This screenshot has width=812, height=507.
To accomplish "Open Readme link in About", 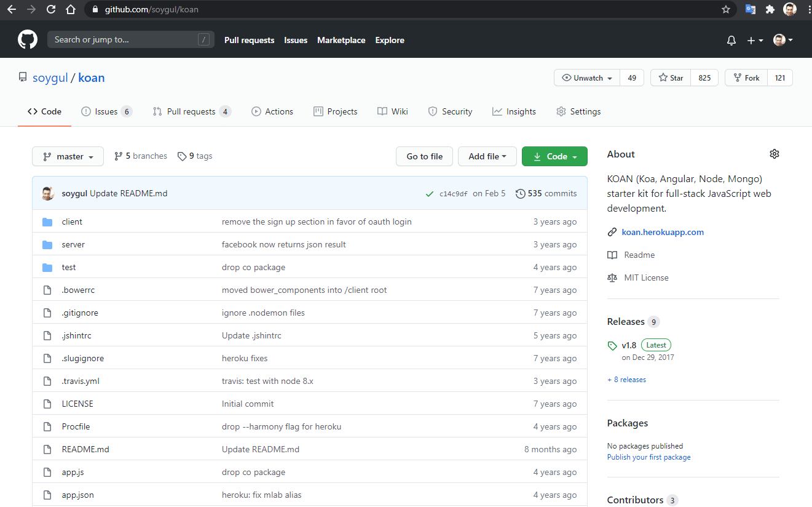I will click(631, 255).
